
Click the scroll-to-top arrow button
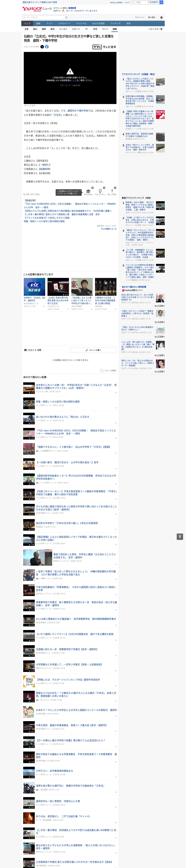(x=180, y=537)
